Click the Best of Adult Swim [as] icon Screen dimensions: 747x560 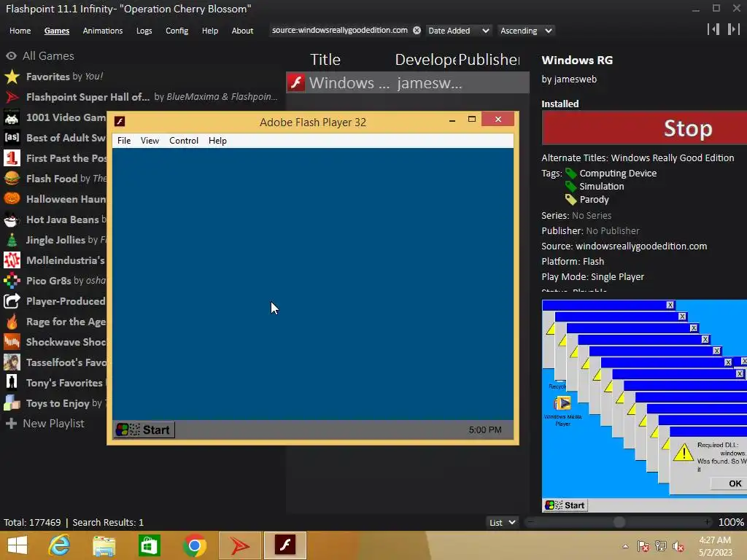pos(12,138)
